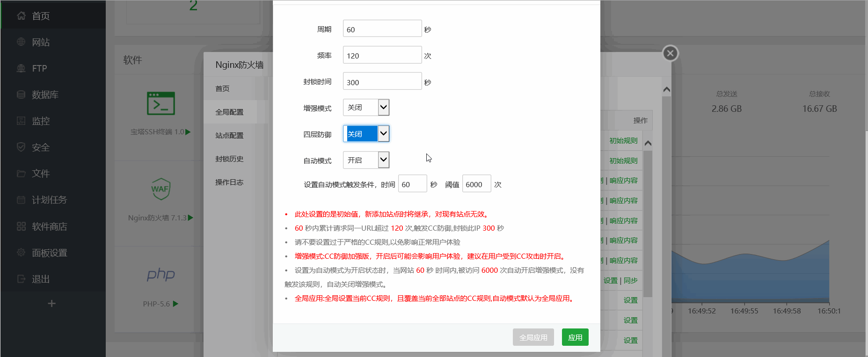Focus the 周期 input field
This screenshot has width=868, height=357.
(x=382, y=29)
